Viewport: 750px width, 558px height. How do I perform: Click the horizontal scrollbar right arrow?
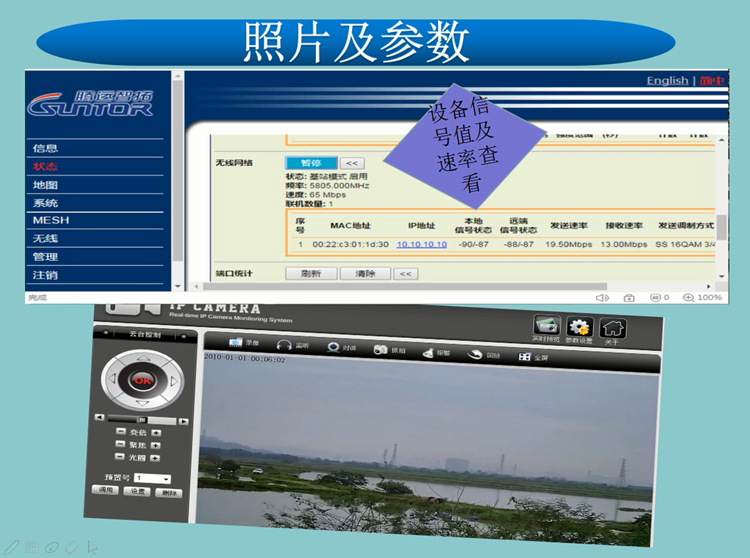pos(708,286)
